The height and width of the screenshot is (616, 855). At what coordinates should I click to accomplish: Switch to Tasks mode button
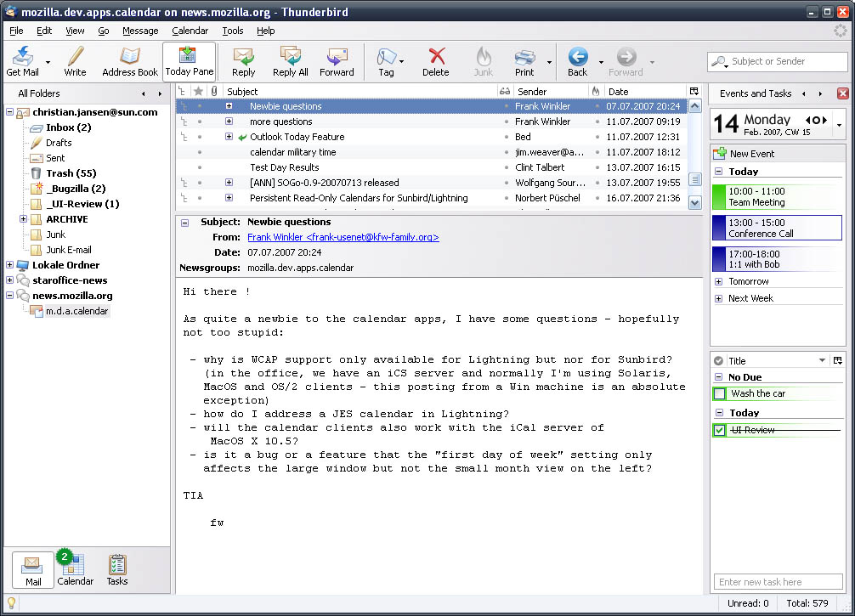pos(116,569)
